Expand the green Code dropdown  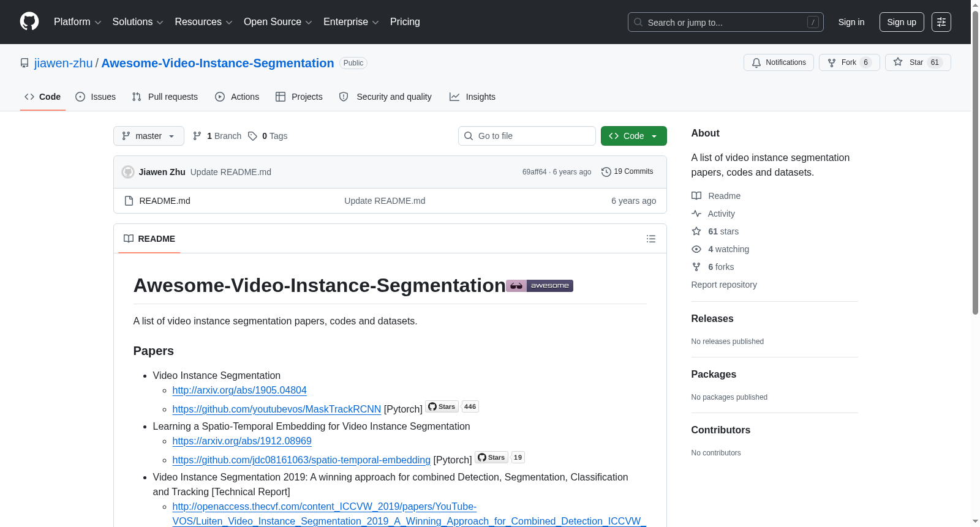634,136
